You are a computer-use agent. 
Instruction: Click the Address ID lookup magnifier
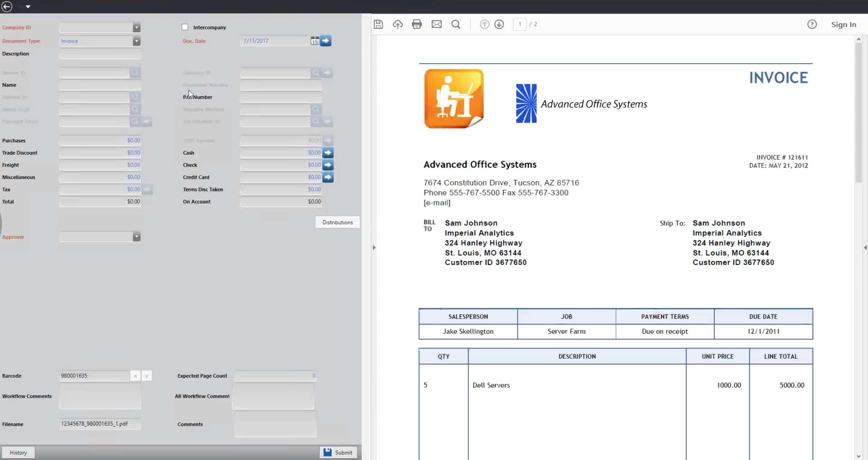click(x=135, y=97)
